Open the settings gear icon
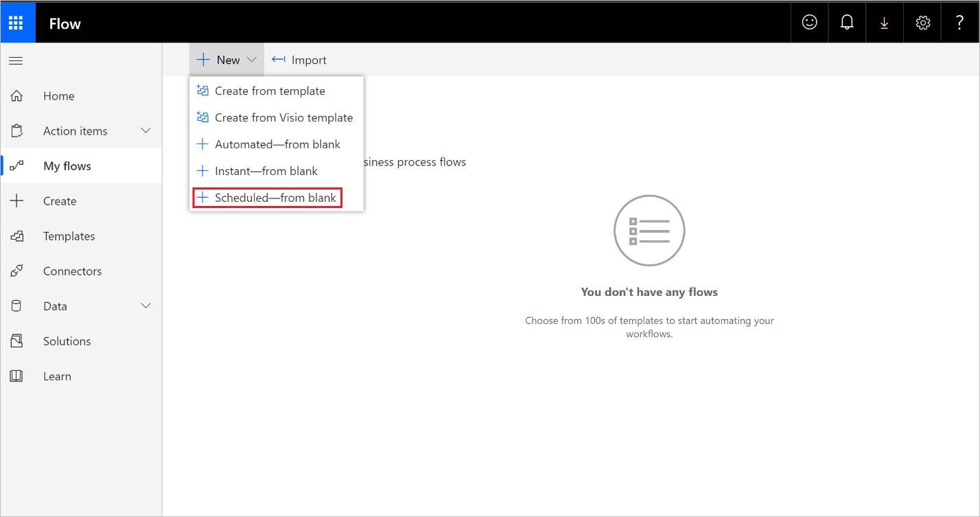Viewport: 980px width, 517px height. point(923,23)
